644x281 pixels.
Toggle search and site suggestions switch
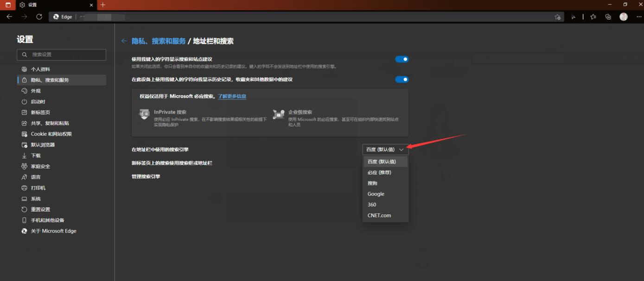[402, 59]
